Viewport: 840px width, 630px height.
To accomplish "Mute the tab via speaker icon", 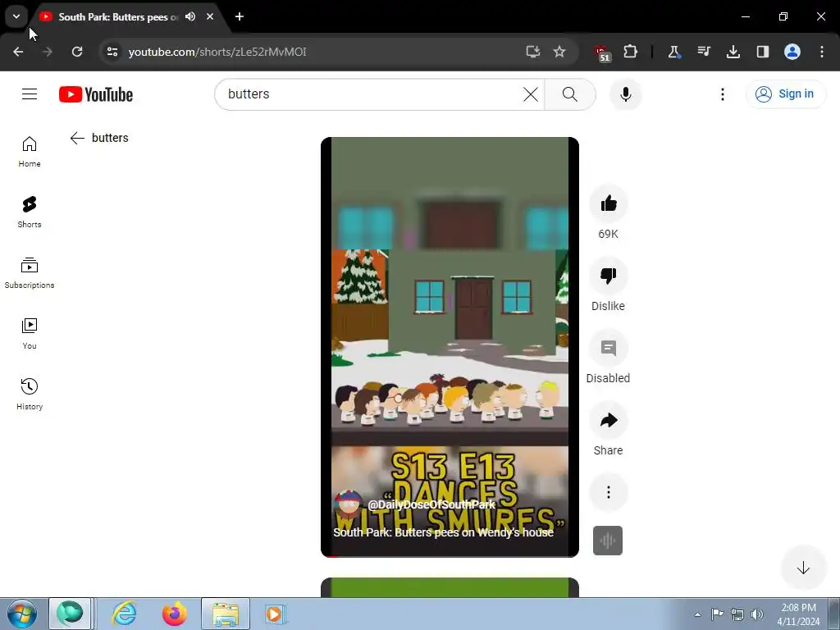I will point(190,16).
